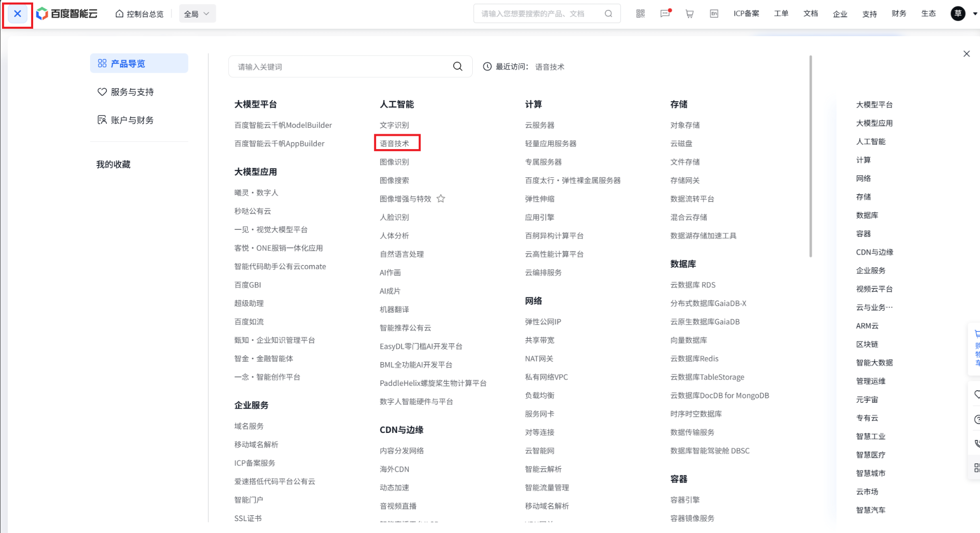The image size is (980, 533).
Task: Open 内容分发网络 under CDN与边缘
Action: coord(402,451)
